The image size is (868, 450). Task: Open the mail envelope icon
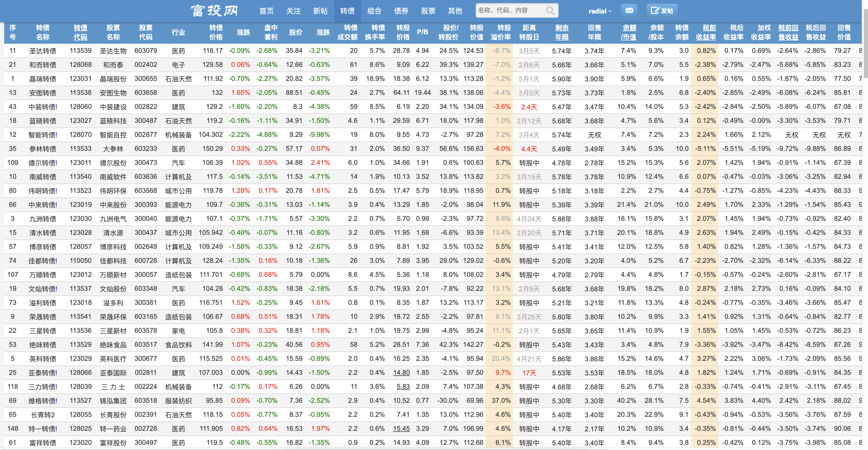point(629,11)
